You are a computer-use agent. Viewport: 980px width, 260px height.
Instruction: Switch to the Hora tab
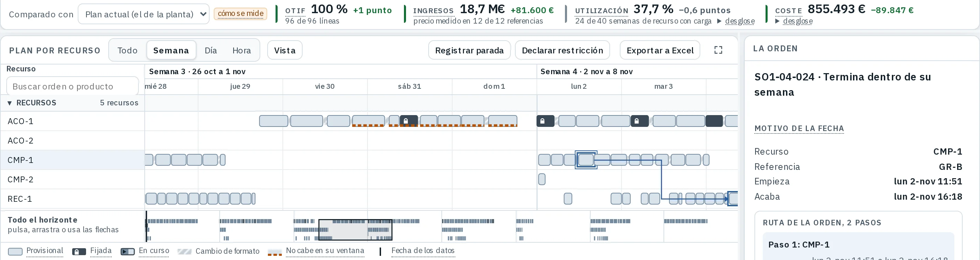(242, 50)
